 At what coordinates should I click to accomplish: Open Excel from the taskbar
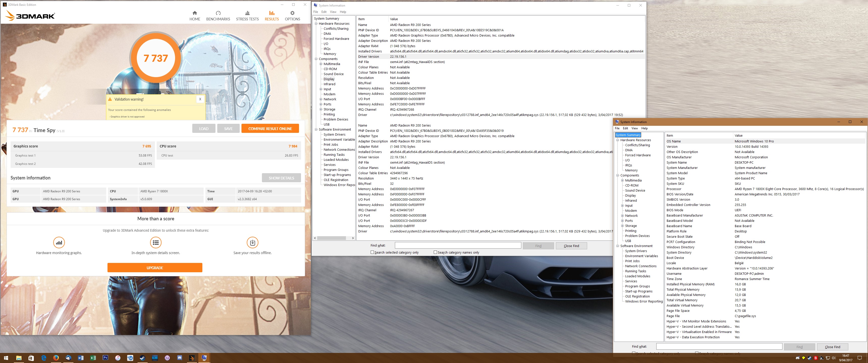tap(93, 358)
